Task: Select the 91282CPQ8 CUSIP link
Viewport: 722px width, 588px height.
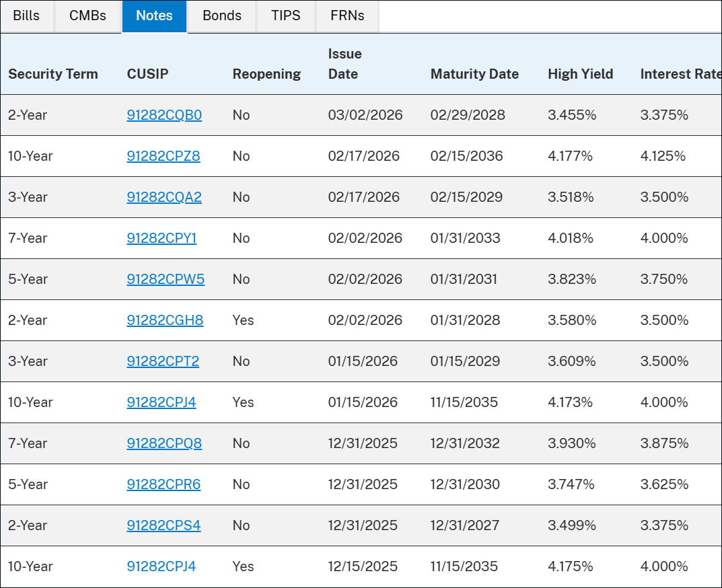Action: [x=164, y=443]
